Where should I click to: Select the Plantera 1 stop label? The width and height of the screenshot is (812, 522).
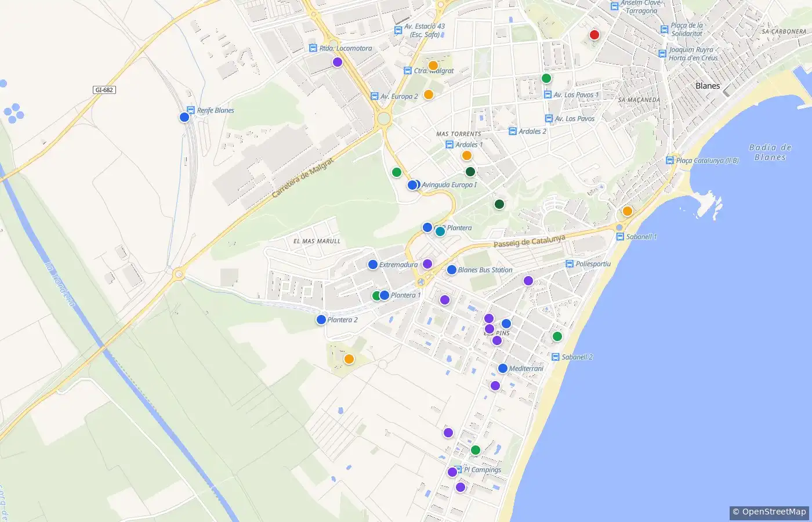click(406, 295)
